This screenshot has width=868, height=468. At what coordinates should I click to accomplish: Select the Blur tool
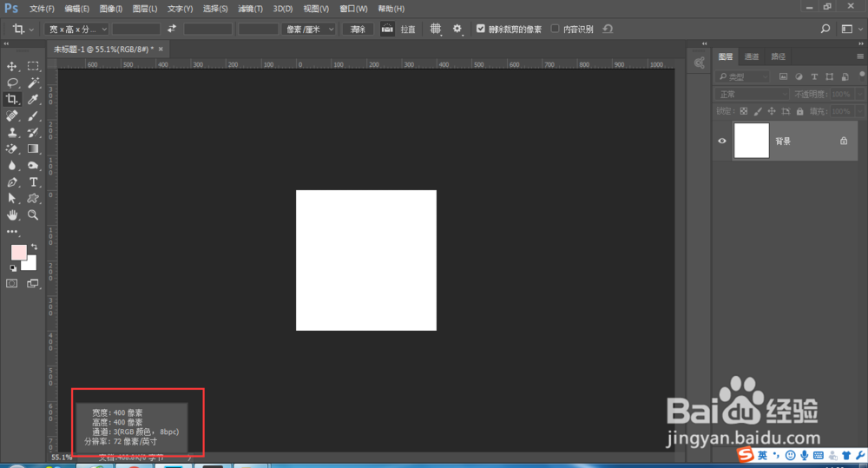11,166
